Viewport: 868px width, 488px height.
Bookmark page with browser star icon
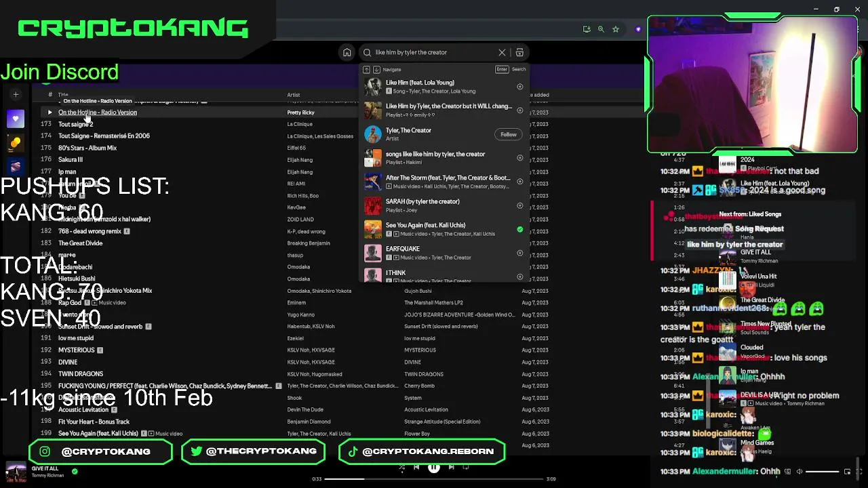[615, 29]
